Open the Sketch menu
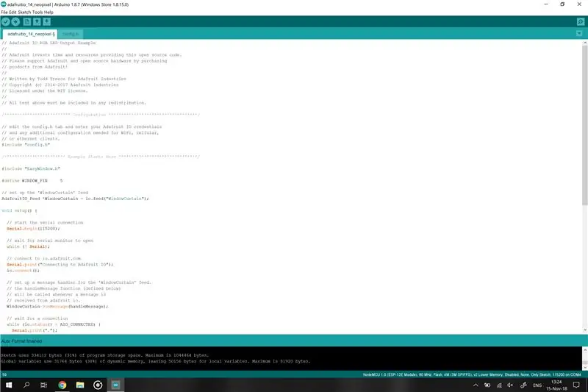The width and height of the screenshot is (588, 392). [x=24, y=12]
